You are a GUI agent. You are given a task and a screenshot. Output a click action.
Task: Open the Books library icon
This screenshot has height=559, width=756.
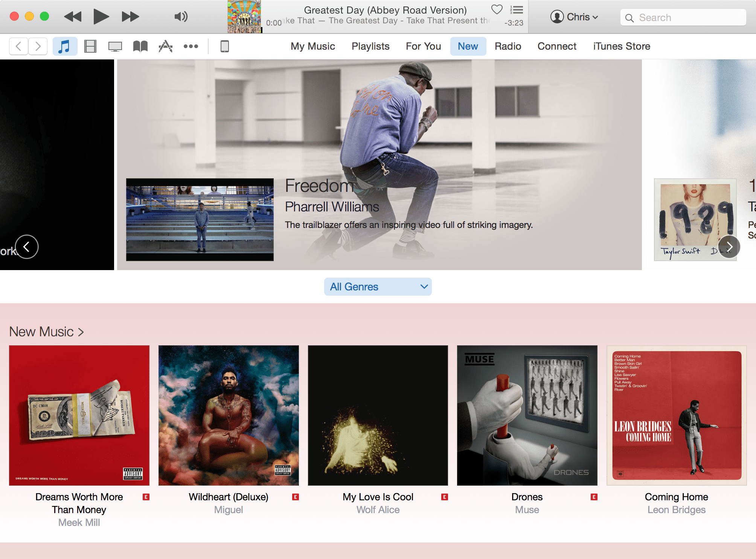pyautogui.click(x=140, y=46)
